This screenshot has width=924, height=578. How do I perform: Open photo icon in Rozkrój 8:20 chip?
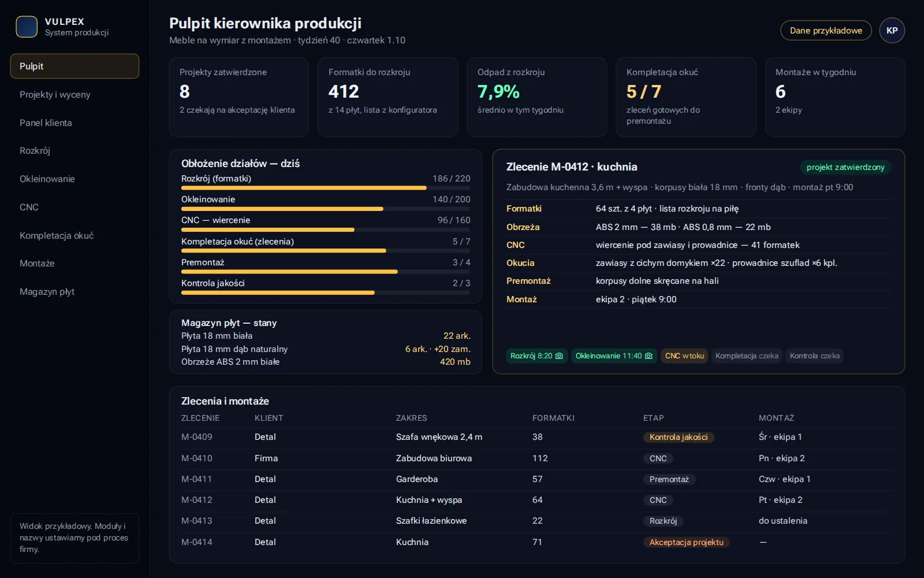pyautogui.click(x=559, y=356)
